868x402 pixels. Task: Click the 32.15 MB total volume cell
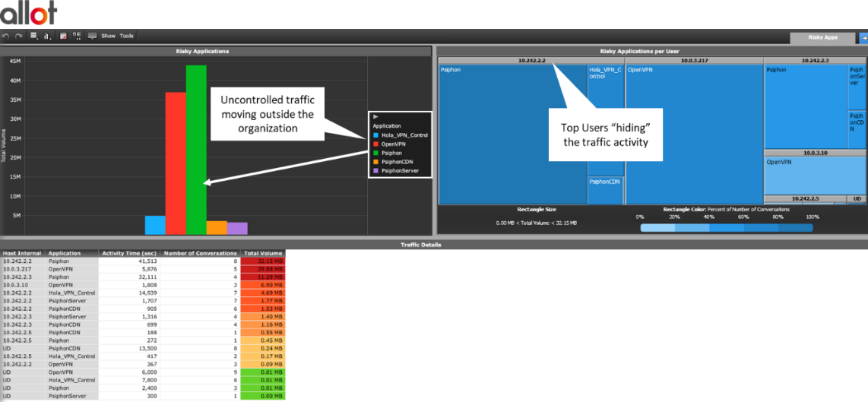[264, 260]
